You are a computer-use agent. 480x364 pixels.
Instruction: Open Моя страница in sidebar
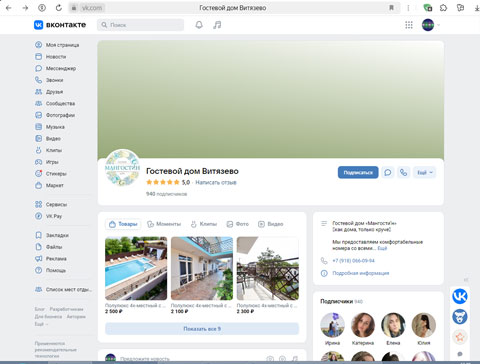click(62, 45)
